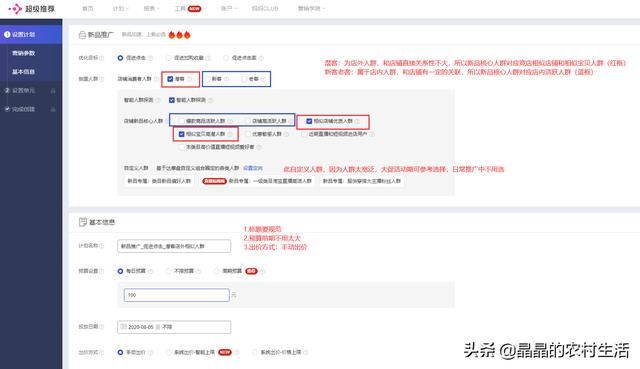Click the 超级推荐 logo icon

coord(15,9)
